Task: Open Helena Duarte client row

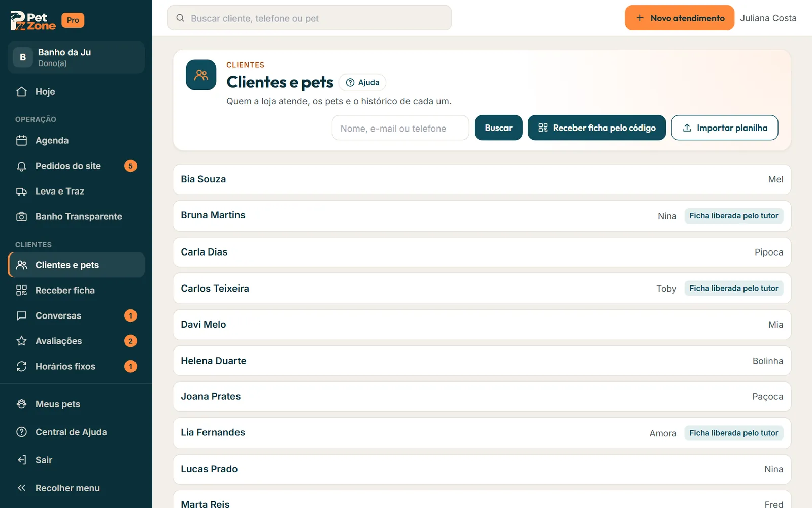Action: [x=482, y=361]
